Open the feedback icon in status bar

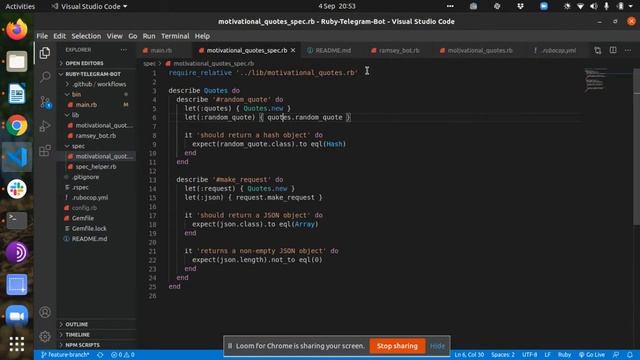tap(616, 355)
